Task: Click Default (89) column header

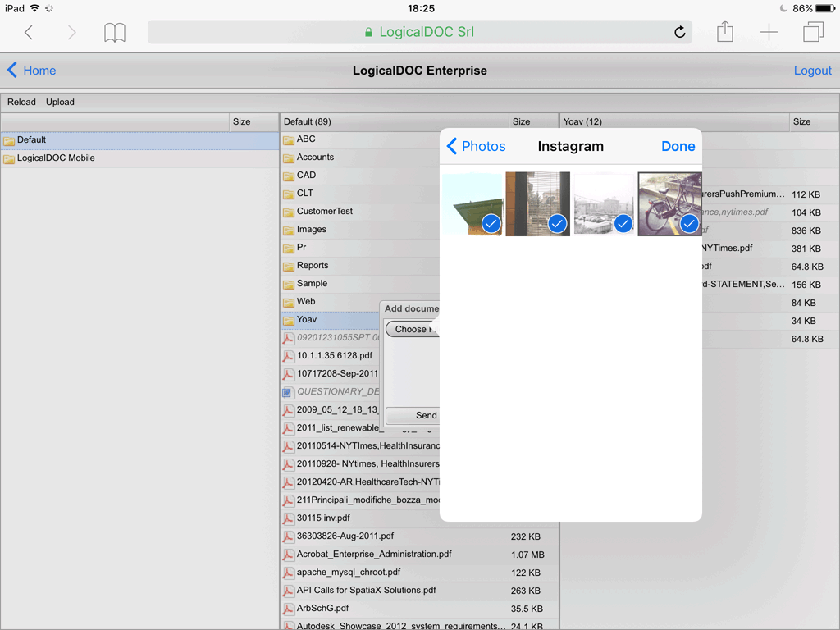Action: click(395, 121)
